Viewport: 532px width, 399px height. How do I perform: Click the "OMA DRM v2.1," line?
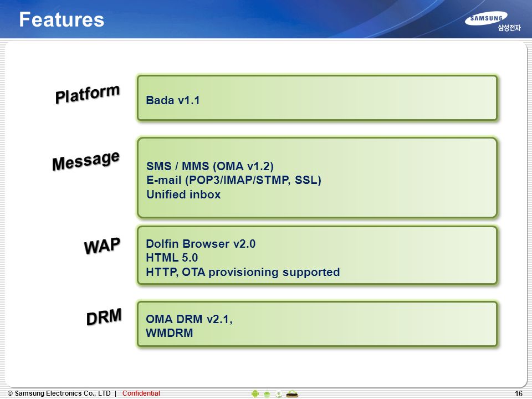point(189,319)
